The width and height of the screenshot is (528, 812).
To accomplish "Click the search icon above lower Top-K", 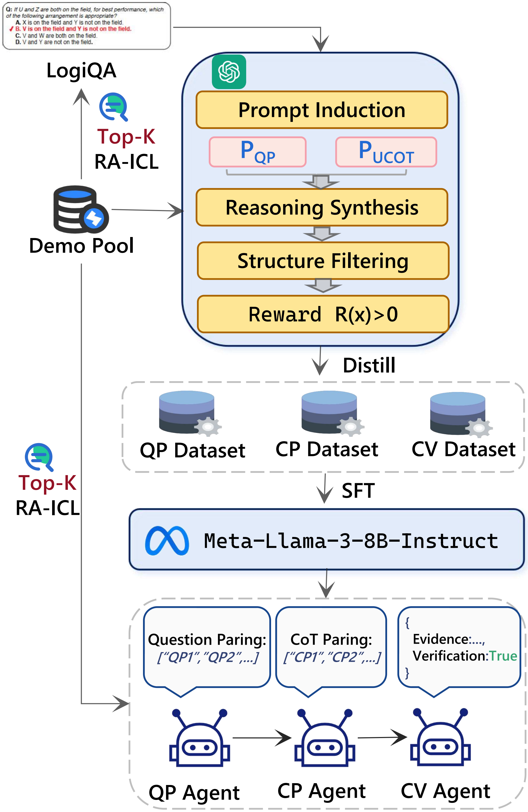I will (x=39, y=457).
